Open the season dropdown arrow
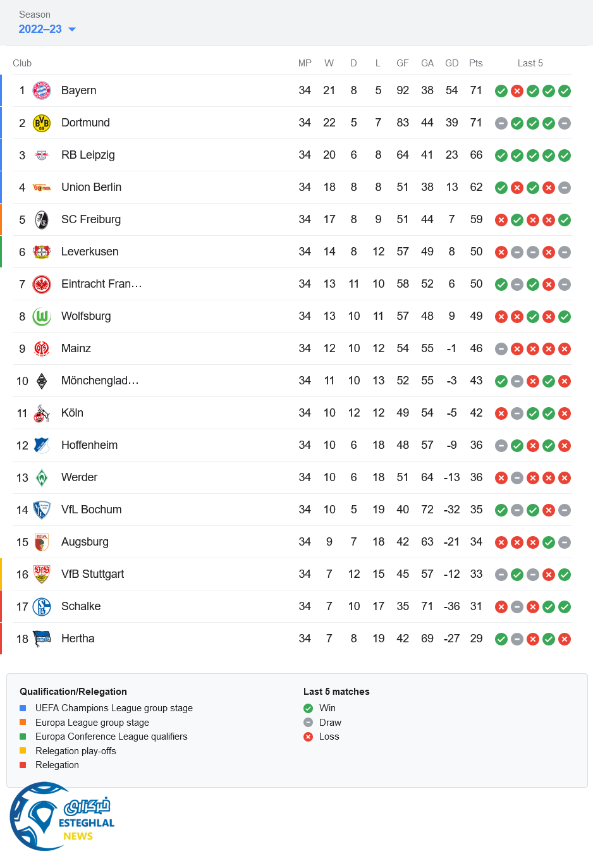Viewport: 593px width, 868px height. [x=72, y=29]
